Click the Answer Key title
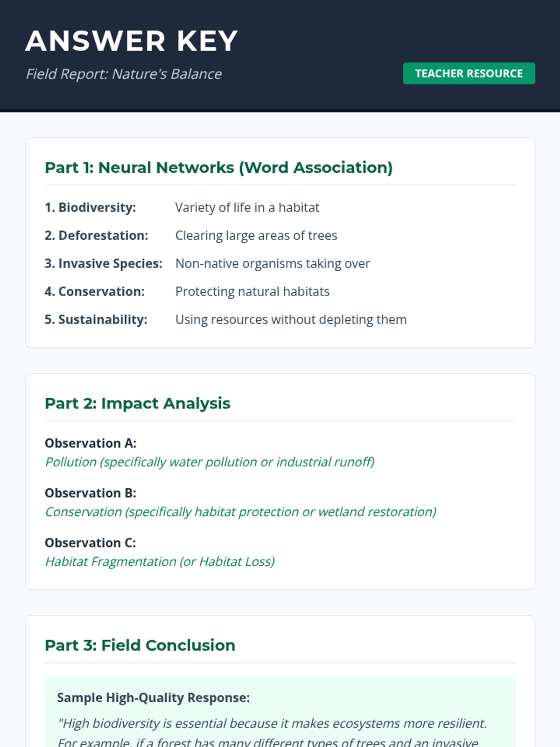The height and width of the screenshot is (747, 560). [132, 41]
